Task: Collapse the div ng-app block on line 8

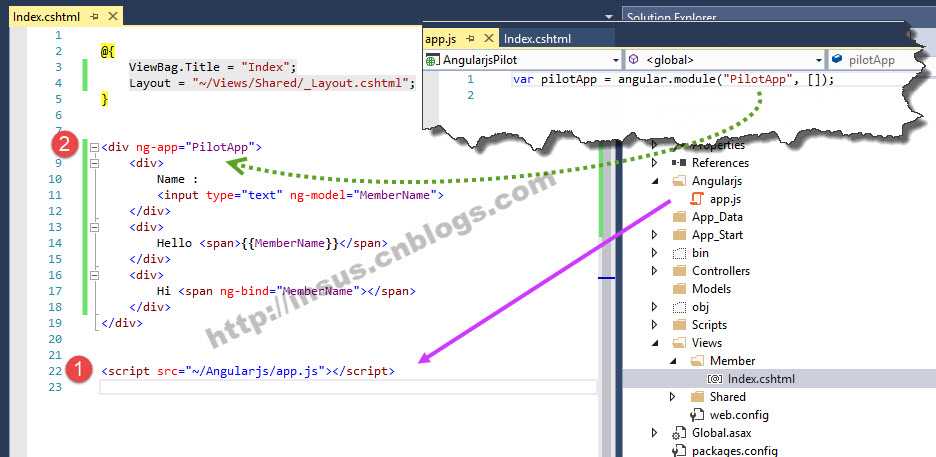Action: (94, 147)
